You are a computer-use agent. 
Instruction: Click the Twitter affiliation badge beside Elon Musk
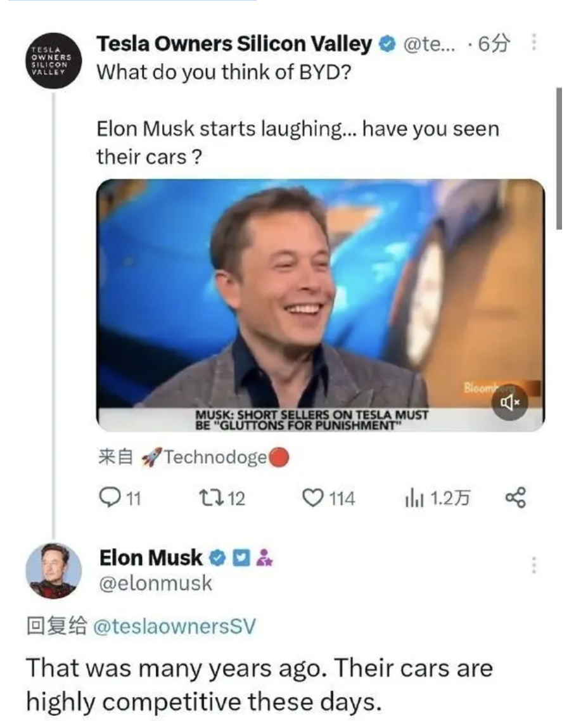coord(241,558)
